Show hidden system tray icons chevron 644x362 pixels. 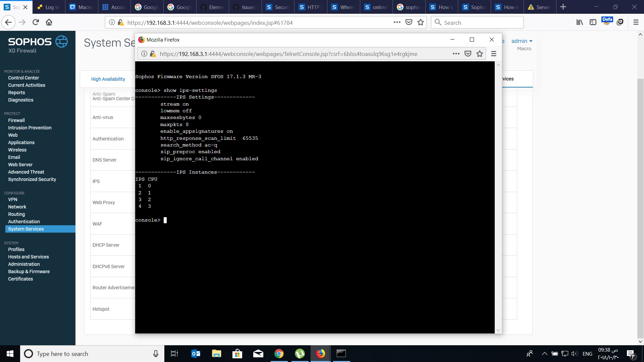click(544, 354)
